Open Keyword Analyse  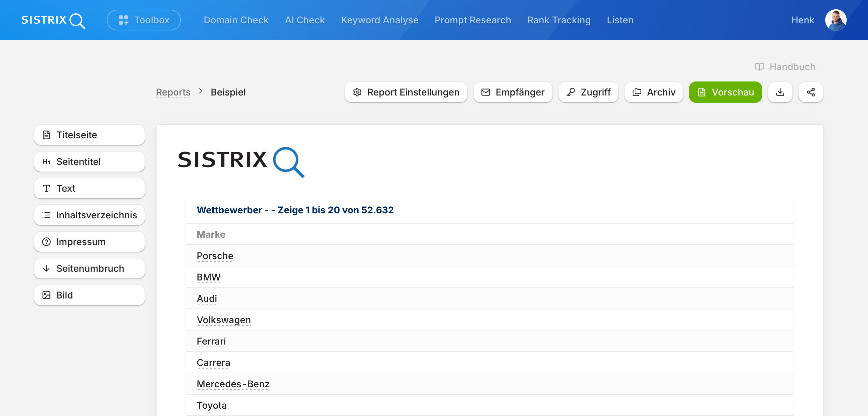pos(379,20)
